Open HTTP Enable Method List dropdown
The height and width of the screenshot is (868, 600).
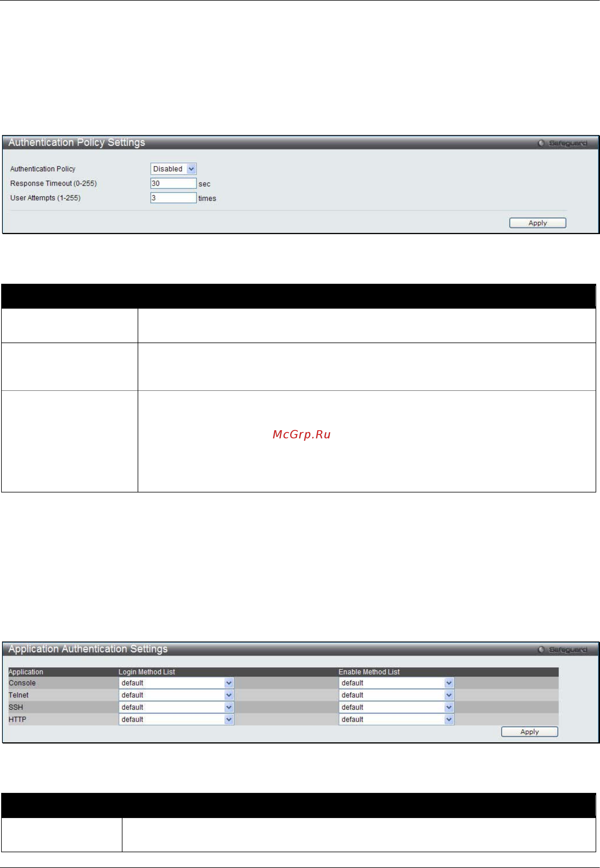click(x=396, y=720)
